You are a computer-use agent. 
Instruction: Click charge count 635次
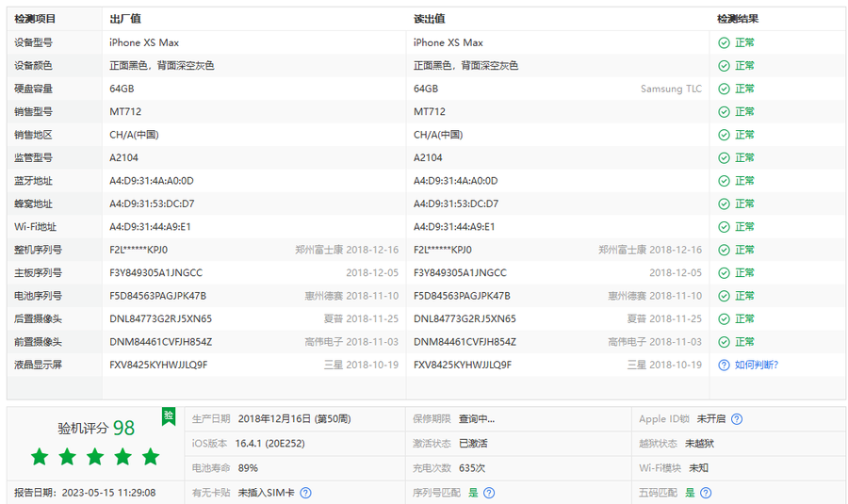click(x=472, y=468)
